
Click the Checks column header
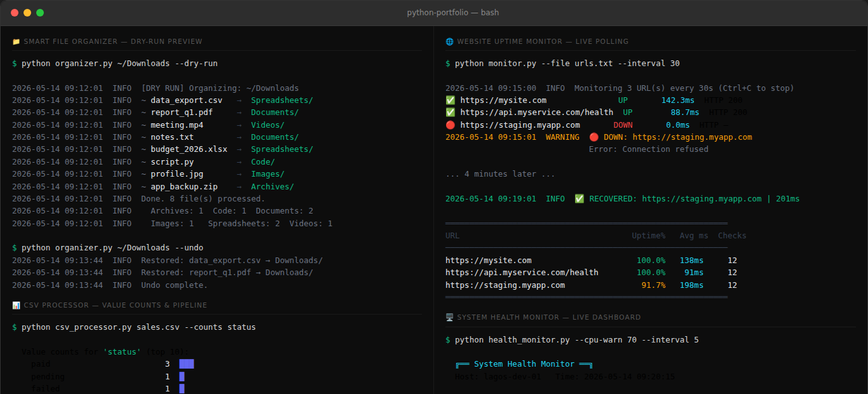click(x=733, y=236)
